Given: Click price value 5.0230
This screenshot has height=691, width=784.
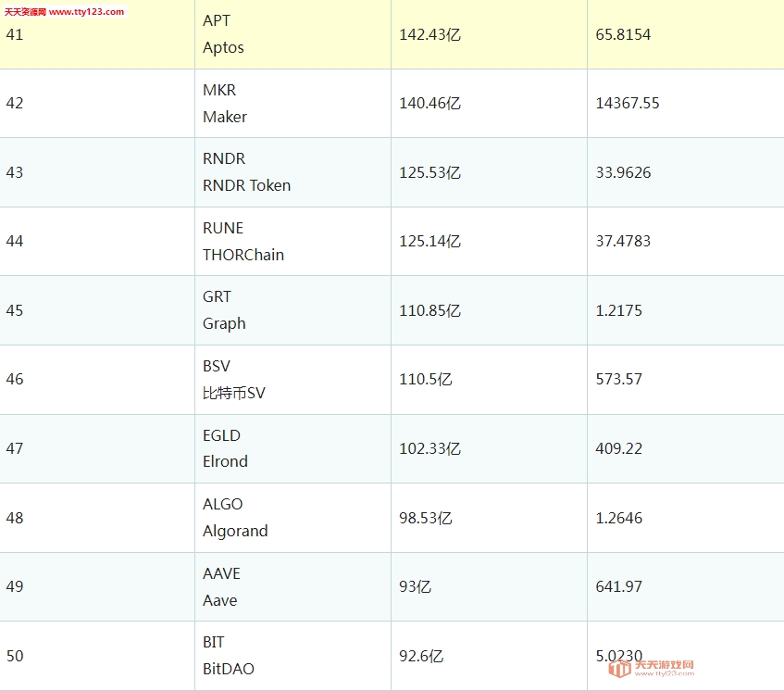Looking at the screenshot, I should point(618,656).
